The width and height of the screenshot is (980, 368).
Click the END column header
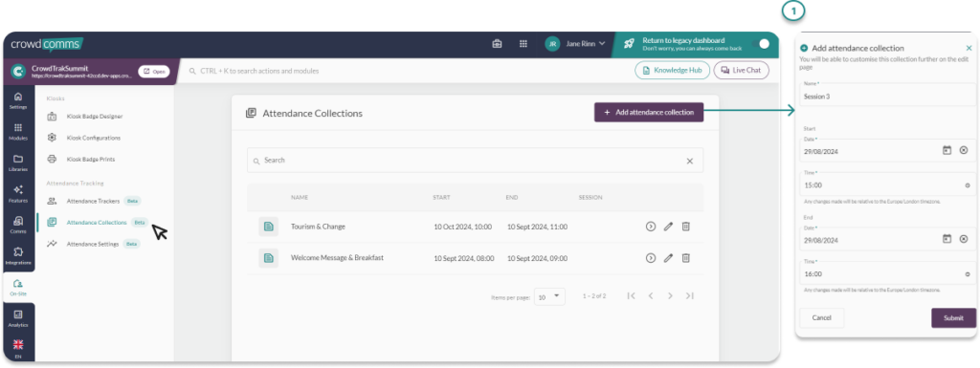(512, 198)
